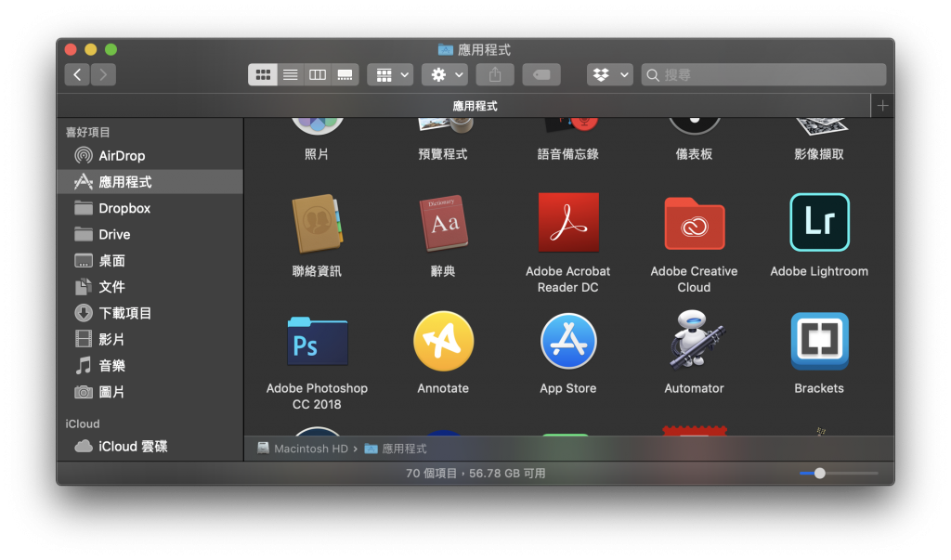Open Drive folder in sidebar

150,234
